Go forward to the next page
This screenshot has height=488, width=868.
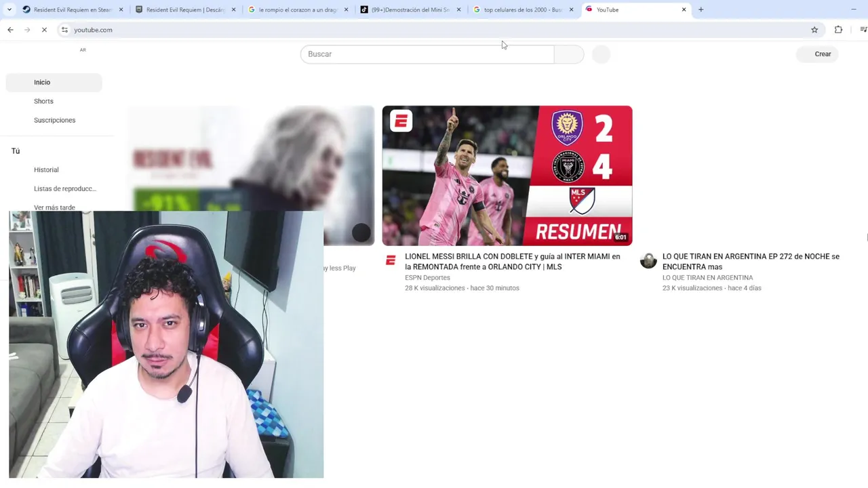click(27, 30)
